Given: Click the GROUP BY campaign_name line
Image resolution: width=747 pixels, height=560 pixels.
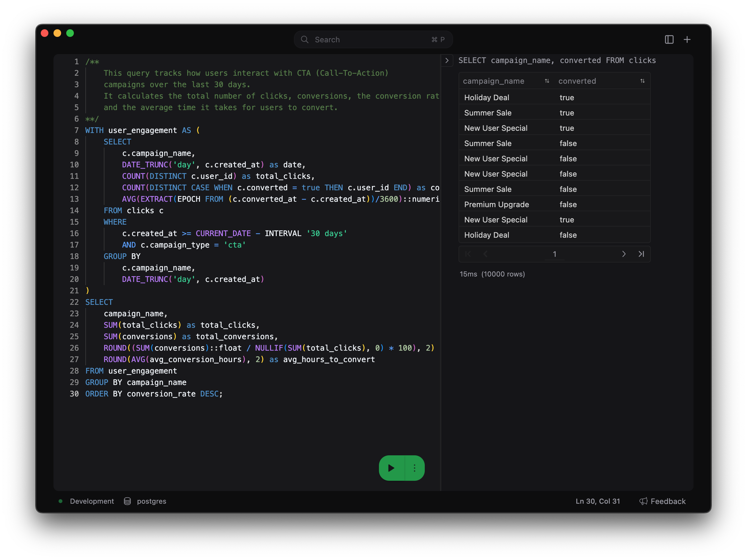Looking at the screenshot, I should (136, 382).
